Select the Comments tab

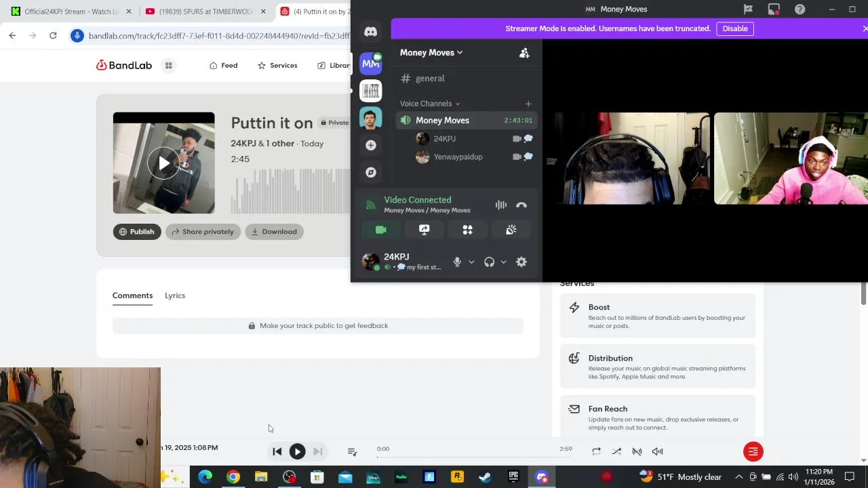(132, 296)
